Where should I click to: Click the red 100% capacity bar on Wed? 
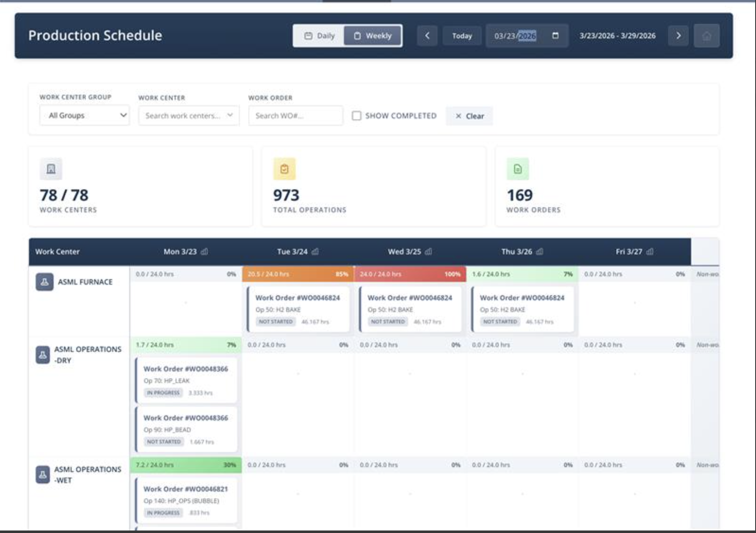pos(409,274)
